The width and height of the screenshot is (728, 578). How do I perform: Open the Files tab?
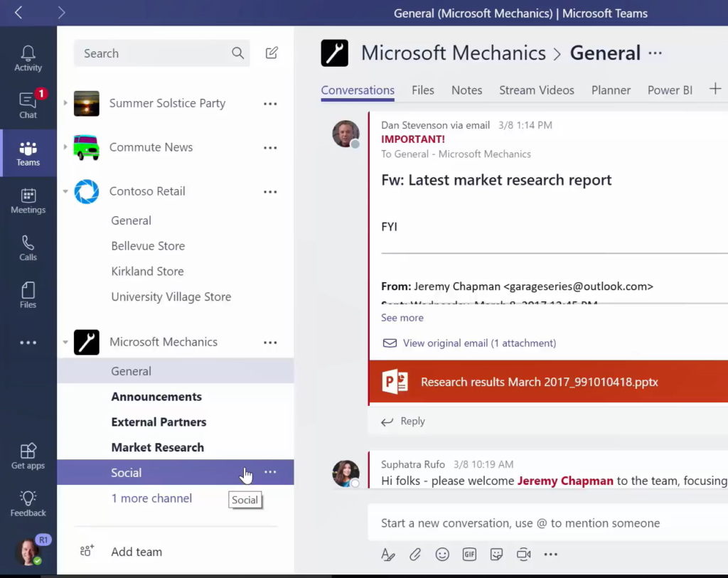(x=423, y=90)
